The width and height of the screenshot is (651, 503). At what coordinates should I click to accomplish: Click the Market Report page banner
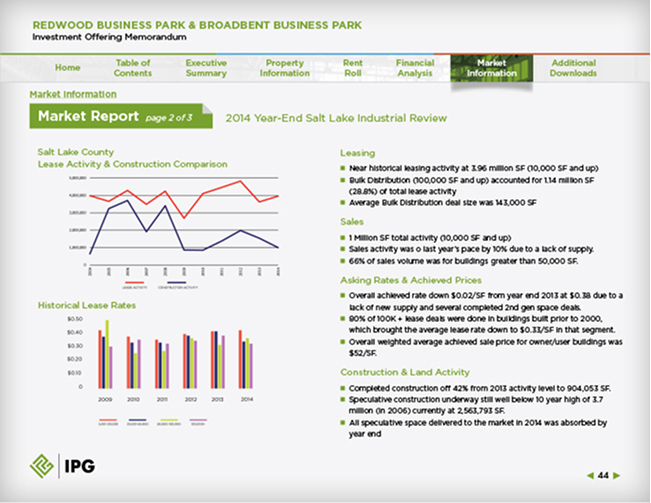tap(121, 116)
